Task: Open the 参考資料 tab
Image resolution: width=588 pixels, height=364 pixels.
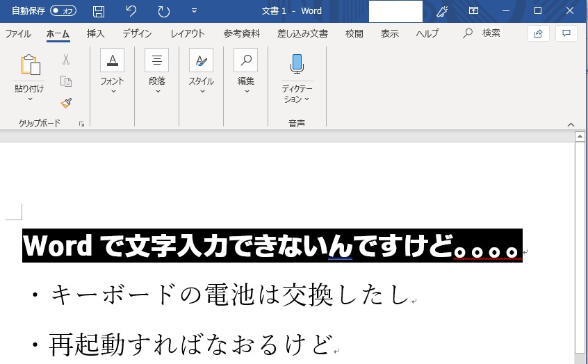Action: [x=241, y=34]
